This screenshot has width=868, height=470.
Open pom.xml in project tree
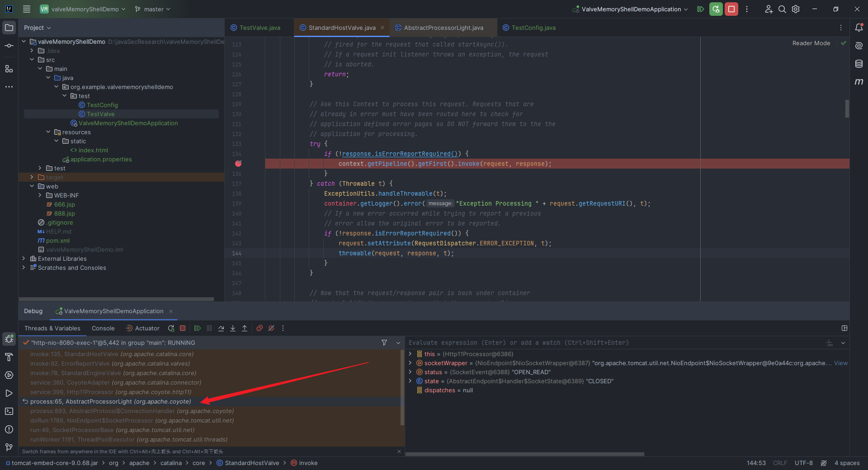click(x=57, y=240)
